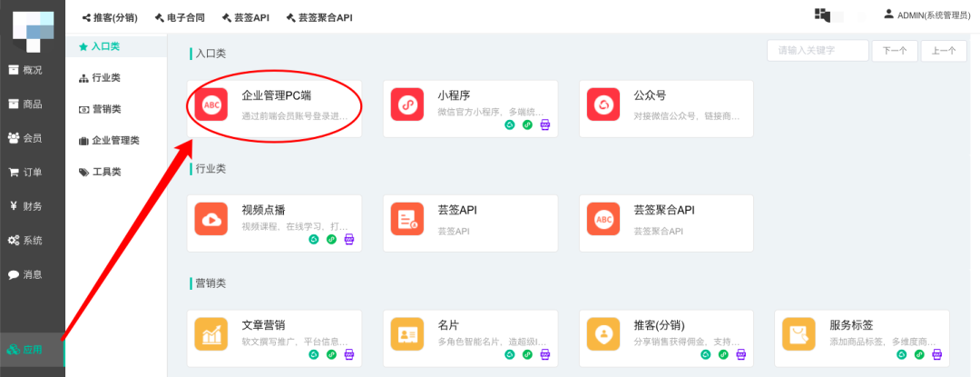Click the green link icon on 视频点播 card

(x=331, y=240)
